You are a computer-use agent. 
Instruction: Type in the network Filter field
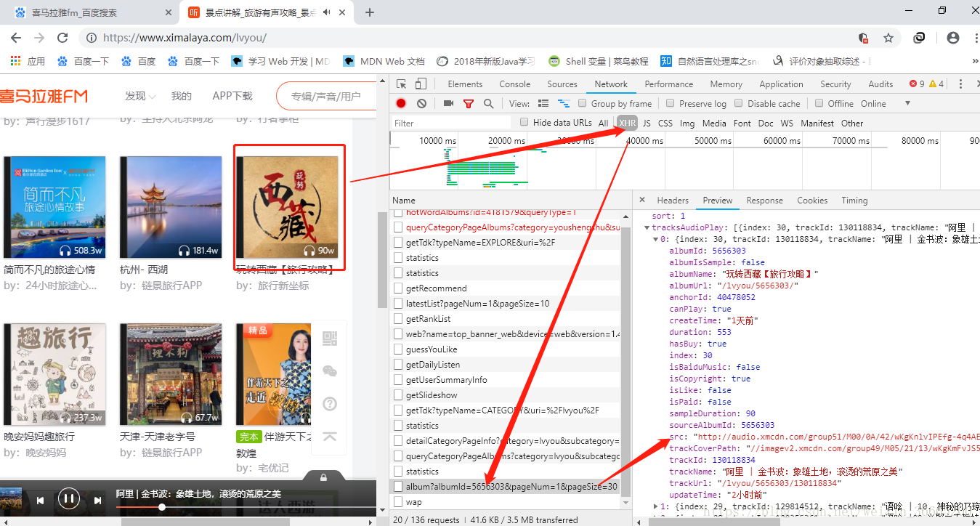click(450, 124)
